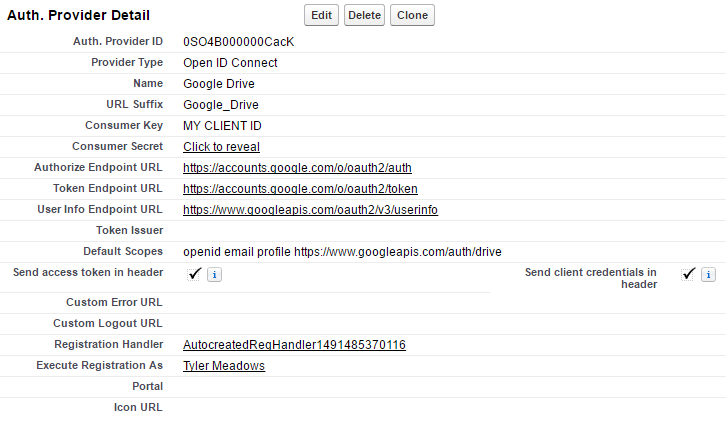Click the Auth. Provider ID value
Image resolution: width=726 pixels, height=425 pixels.
pos(238,42)
